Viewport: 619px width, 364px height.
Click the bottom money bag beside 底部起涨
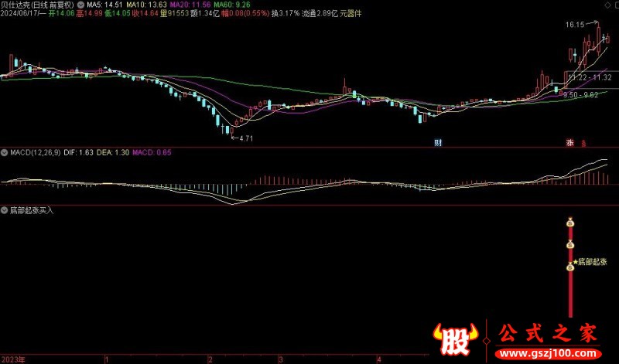(570, 267)
